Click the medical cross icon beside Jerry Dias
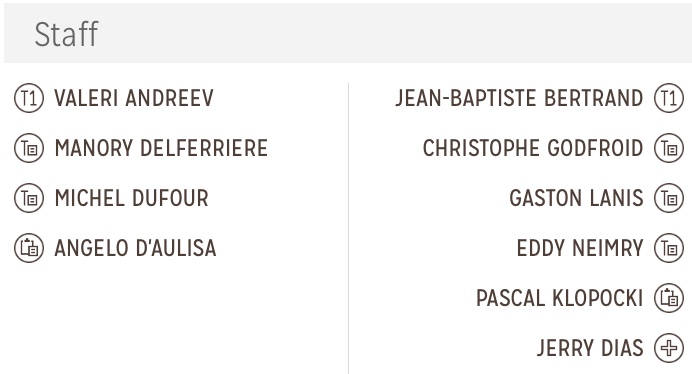Viewport: 692px width, 374px height. [669, 348]
